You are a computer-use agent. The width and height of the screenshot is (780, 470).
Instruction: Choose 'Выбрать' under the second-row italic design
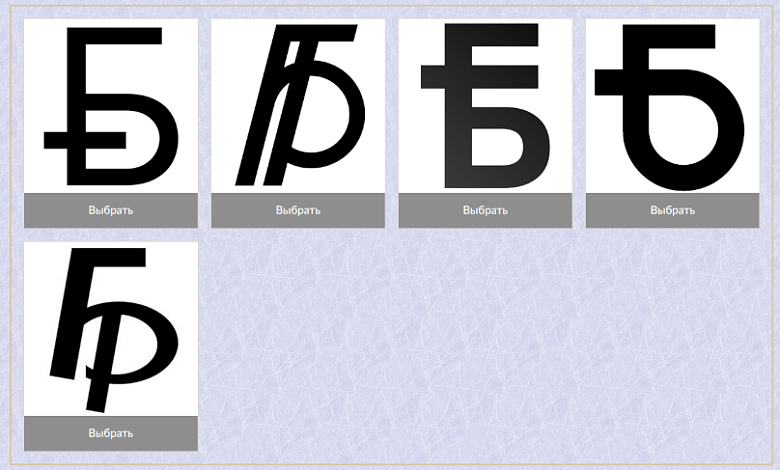(x=111, y=434)
